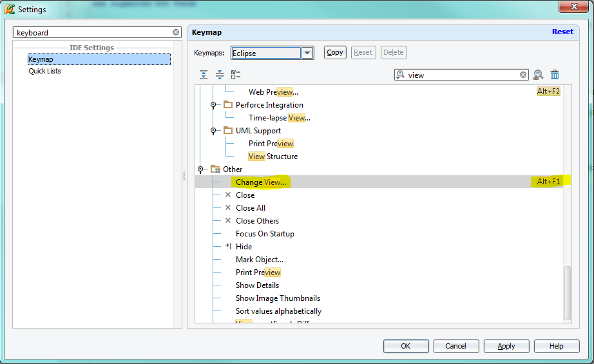Viewport: 594px width, 364px height.
Task: Click the Expand All icon in keymap toolbar
Action: 204,75
